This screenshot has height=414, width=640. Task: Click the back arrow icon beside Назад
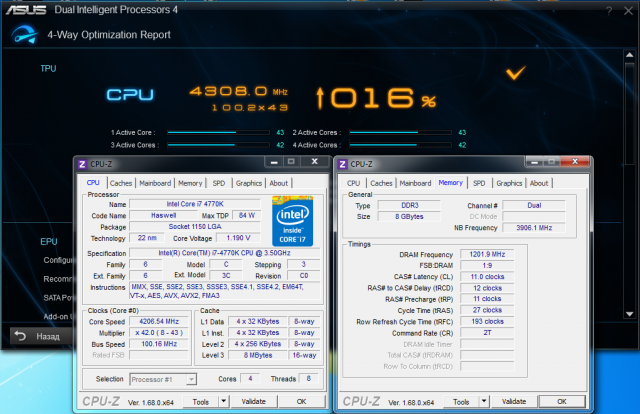[x=20, y=336]
